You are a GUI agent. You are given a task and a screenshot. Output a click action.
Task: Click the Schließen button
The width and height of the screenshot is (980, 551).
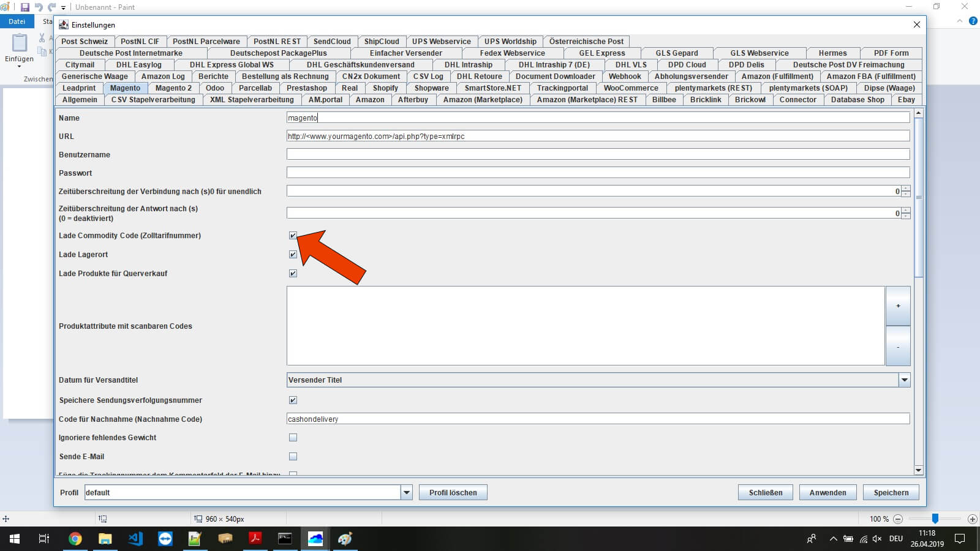(766, 493)
